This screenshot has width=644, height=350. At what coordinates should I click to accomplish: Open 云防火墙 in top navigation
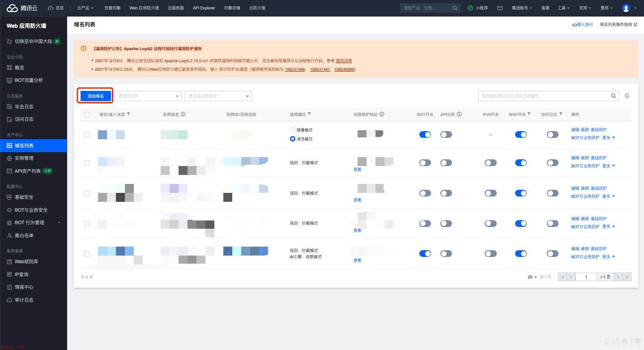(257, 8)
